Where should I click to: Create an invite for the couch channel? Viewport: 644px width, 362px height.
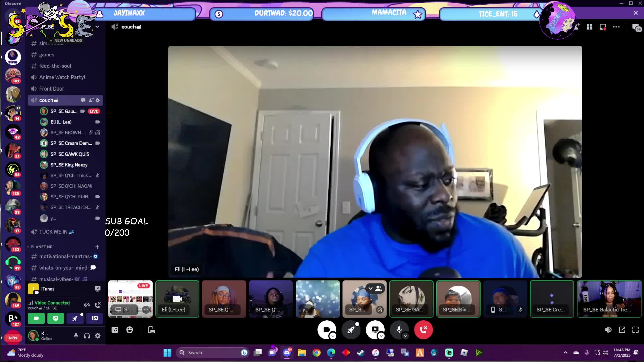pyautogui.click(x=91, y=100)
